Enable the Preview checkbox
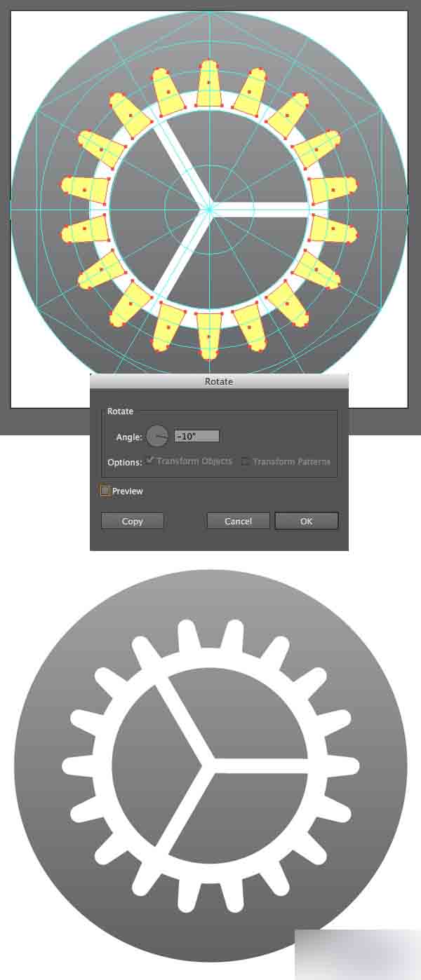Image resolution: width=421 pixels, height=980 pixels. pyautogui.click(x=105, y=491)
